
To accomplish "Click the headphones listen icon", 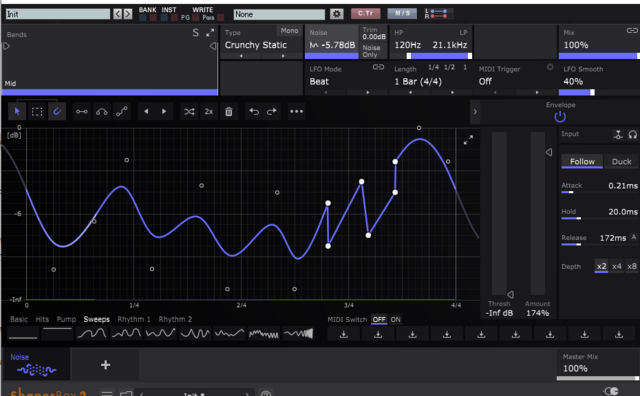I will [x=632, y=134].
